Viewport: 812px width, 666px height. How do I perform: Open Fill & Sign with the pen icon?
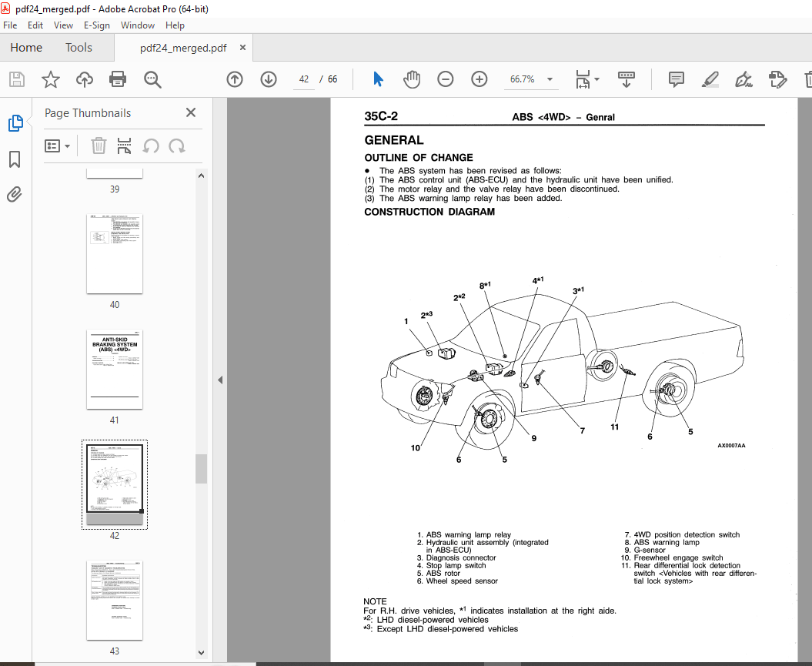(743, 79)
